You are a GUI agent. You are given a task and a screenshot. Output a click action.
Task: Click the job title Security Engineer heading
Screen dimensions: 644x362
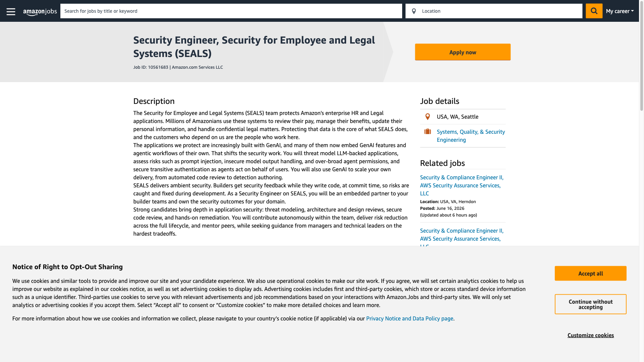[254, 47]
